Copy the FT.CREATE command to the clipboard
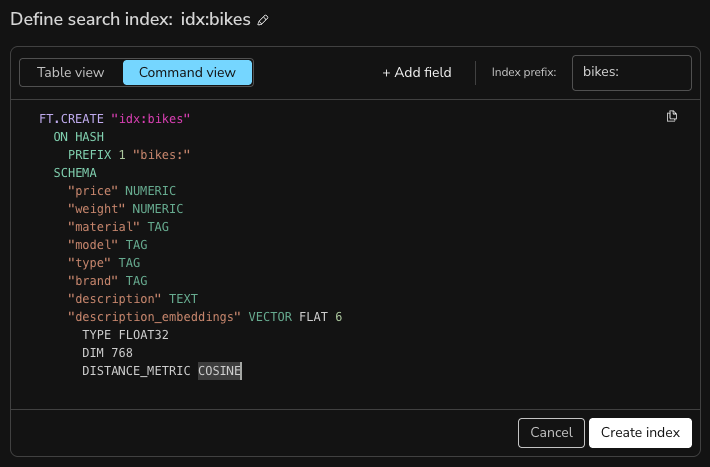Image resolution: width=710 pixels, height=467 pixels. (672, 116)
